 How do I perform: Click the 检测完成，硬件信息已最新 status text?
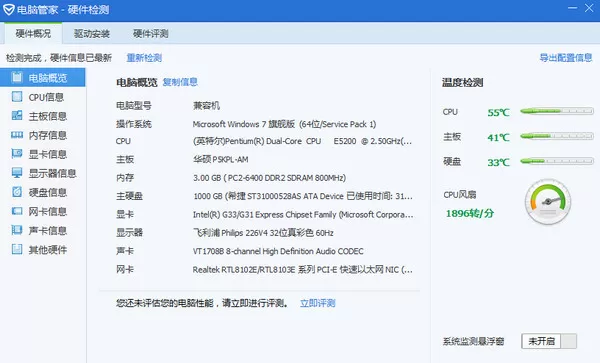59,58
